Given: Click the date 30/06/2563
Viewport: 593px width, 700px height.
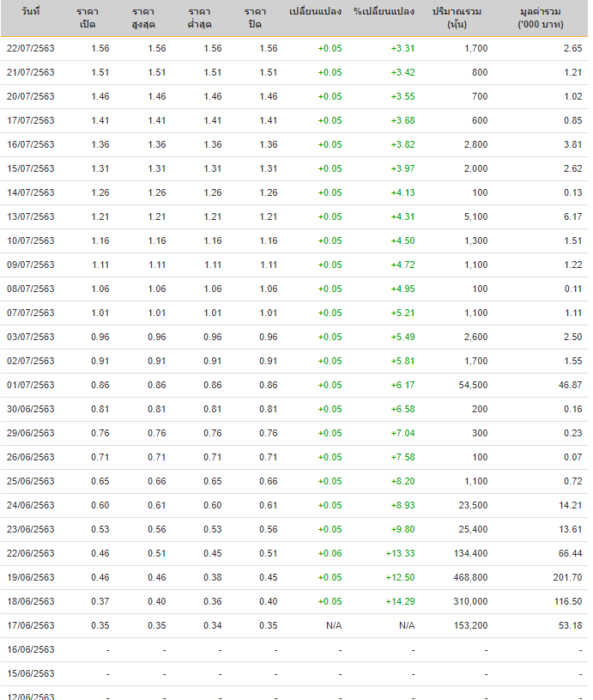Looking at the screenshot, I should [x=30, y=410].
